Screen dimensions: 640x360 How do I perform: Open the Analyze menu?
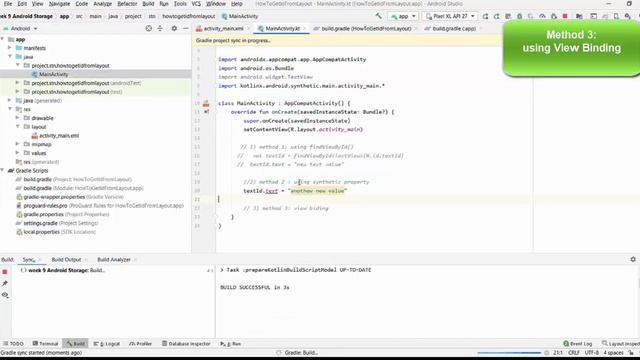tap(102, 4)
